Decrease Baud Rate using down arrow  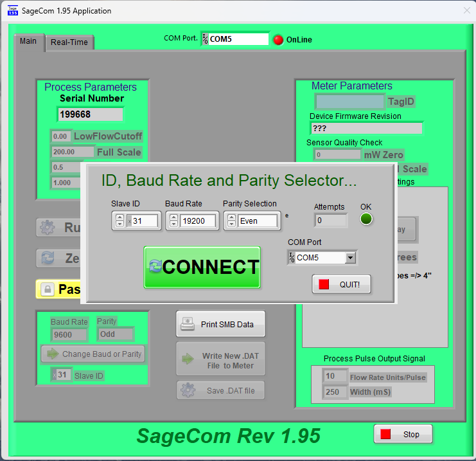click(x=173, y=224)
